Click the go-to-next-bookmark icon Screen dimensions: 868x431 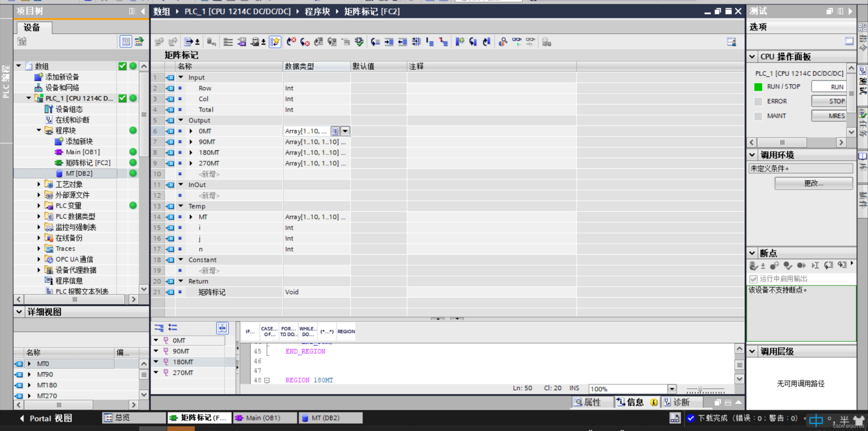coord(473,42)
